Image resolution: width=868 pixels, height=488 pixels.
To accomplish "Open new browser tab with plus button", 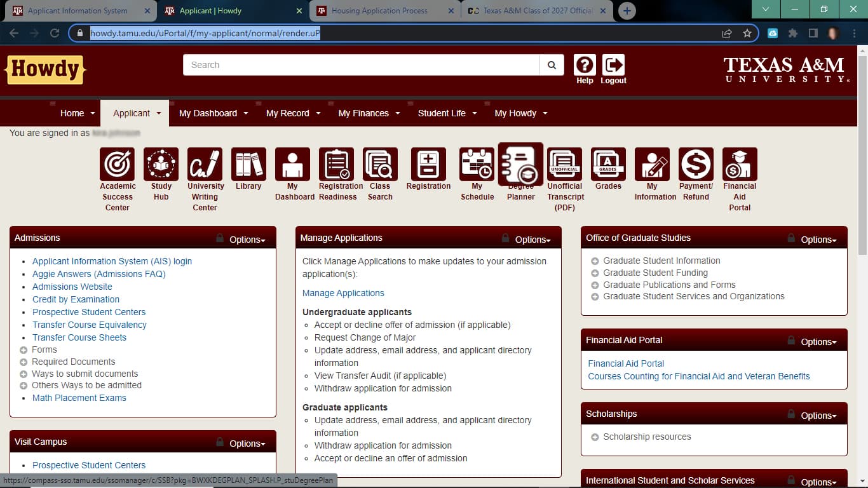I will pos(627,11).
